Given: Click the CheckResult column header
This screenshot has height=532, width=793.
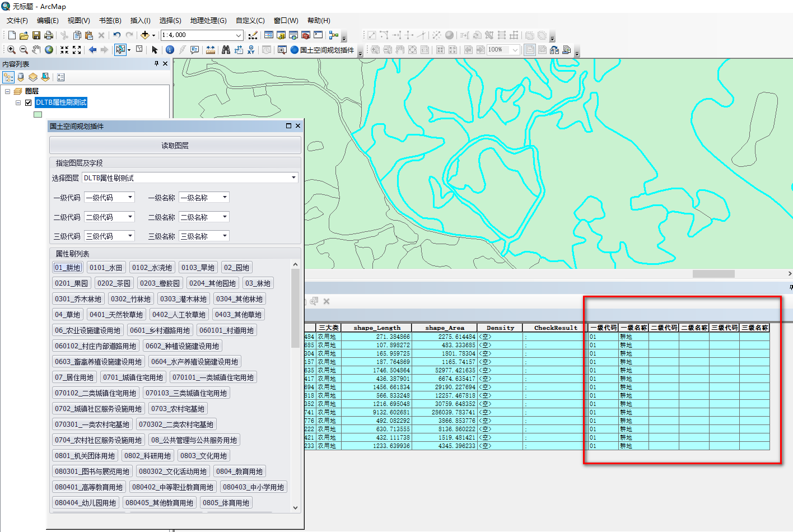Looking at the screenshot, I should click(x=556, y=328).
